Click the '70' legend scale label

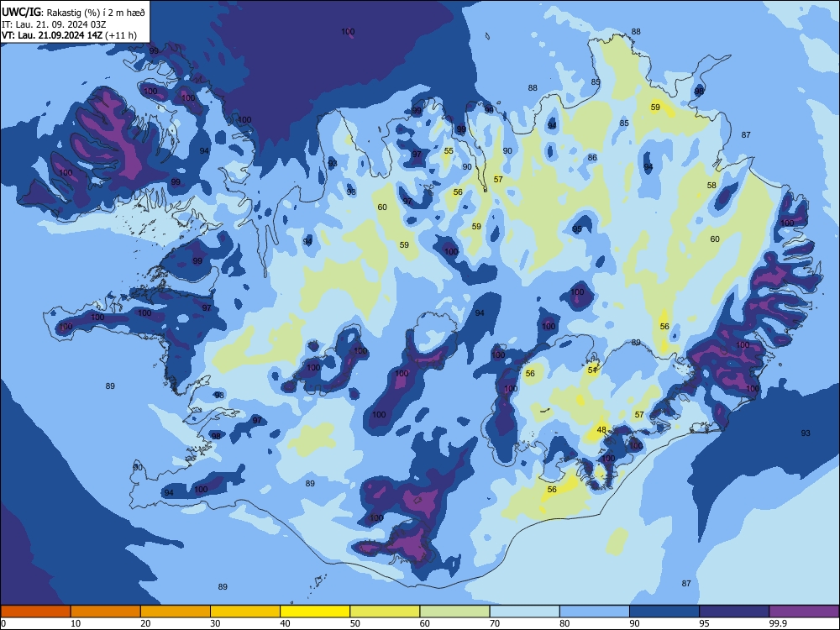(495, 623)
